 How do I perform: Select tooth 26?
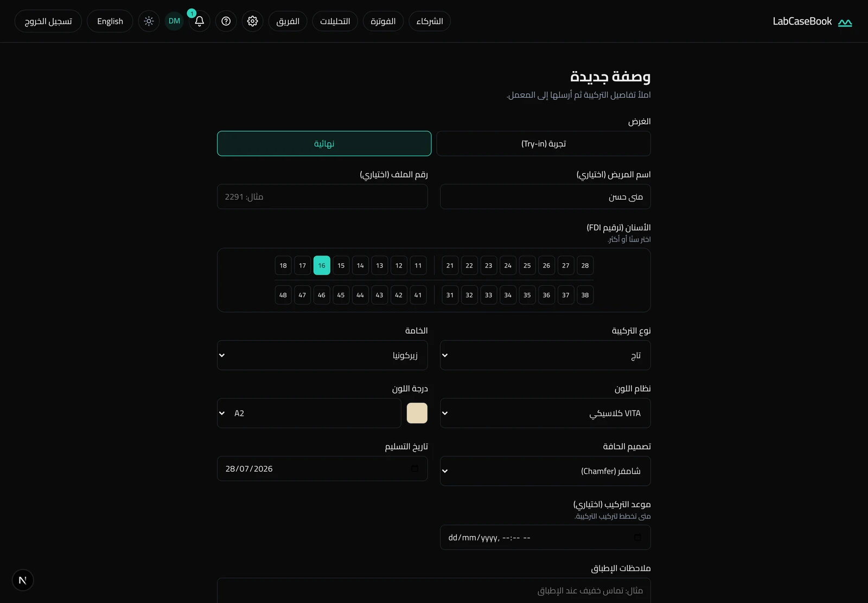click(x=546, y=265)
